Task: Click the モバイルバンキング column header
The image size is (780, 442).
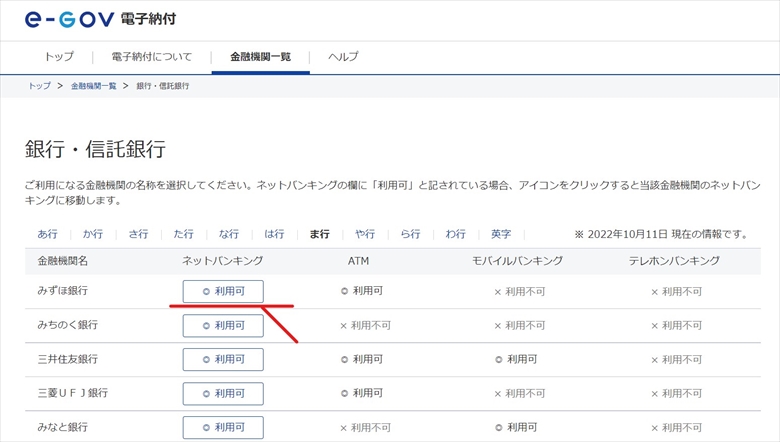Action: click(x=517, y=261)
